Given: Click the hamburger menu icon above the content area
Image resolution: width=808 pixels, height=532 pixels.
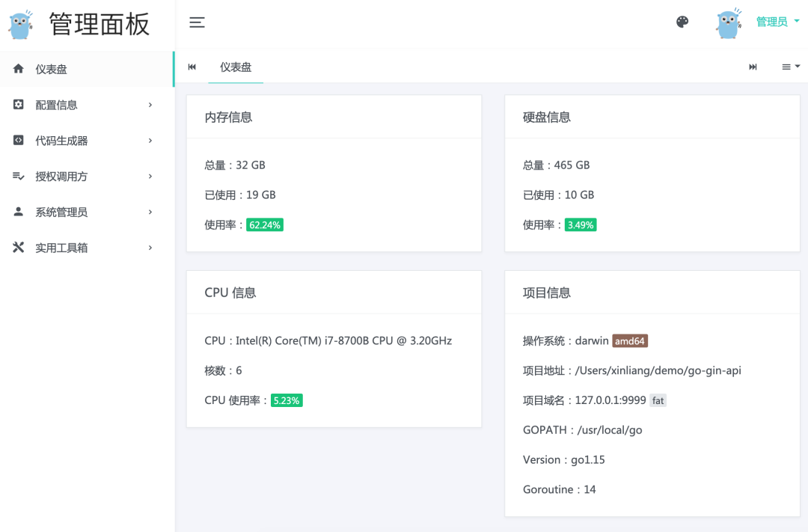Looking at the screenshot, I should click(197, 22).
